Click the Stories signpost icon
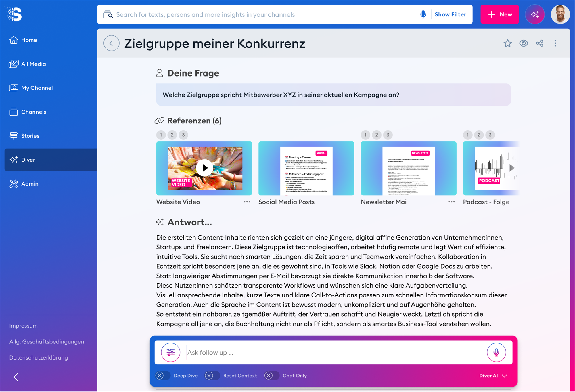This screenshot has width=575, height=392. coord(14,136)
